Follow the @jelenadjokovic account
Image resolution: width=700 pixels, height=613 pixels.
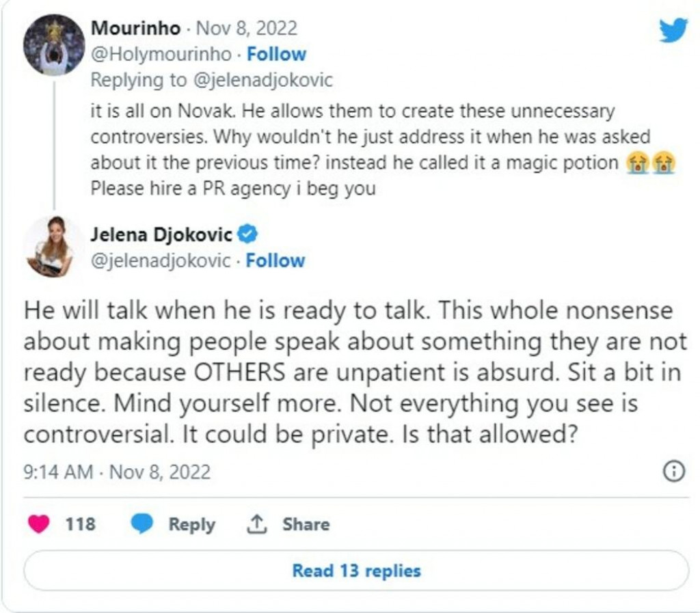[x=275, y=260]
